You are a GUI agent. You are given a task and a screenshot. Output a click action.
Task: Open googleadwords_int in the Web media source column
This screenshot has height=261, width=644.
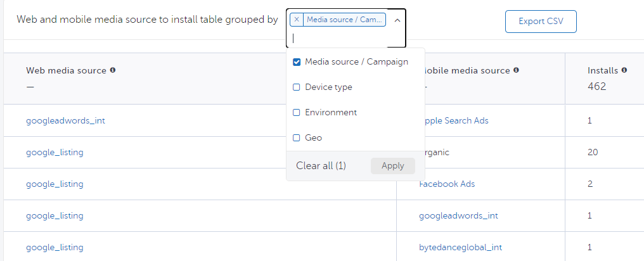(x=65, y=120)
